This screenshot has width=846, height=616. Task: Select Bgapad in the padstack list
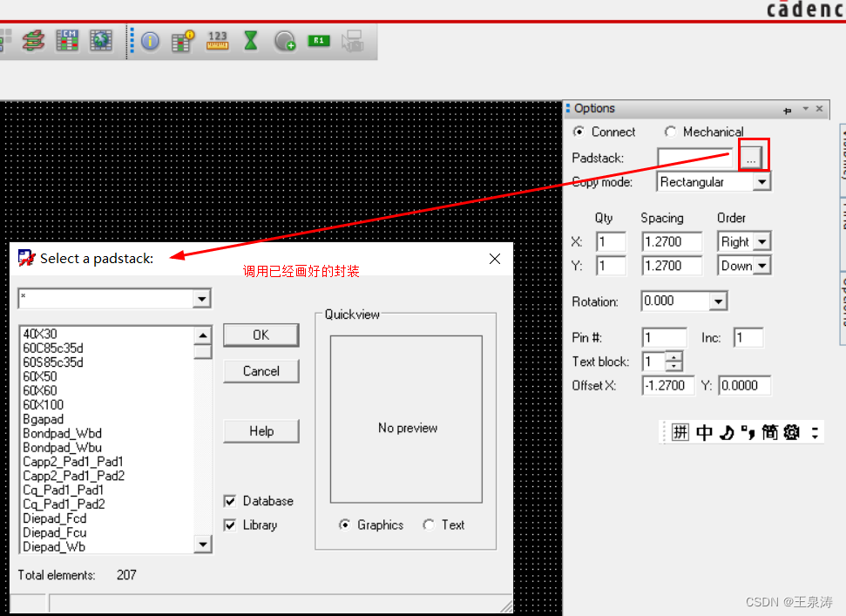44,419
